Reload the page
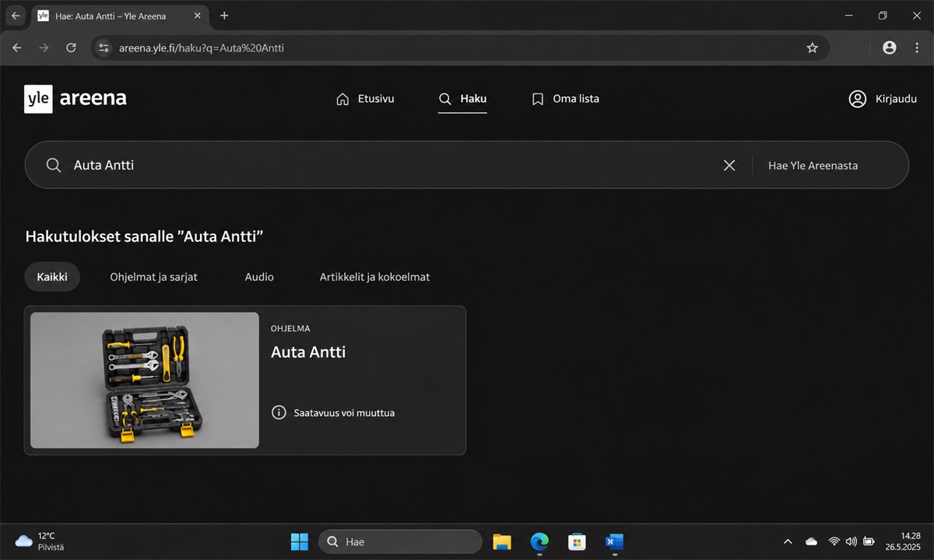 pyautogui.click(x=71, y=47)
